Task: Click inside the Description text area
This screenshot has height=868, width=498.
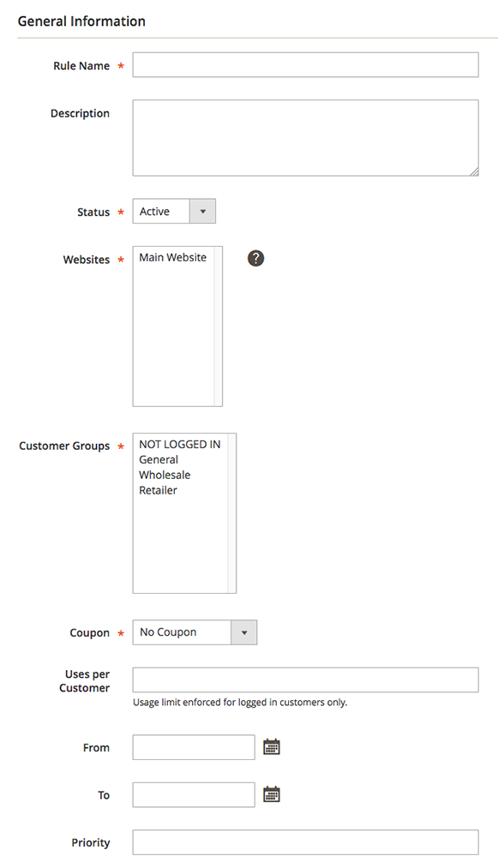Action: (306, 138)
